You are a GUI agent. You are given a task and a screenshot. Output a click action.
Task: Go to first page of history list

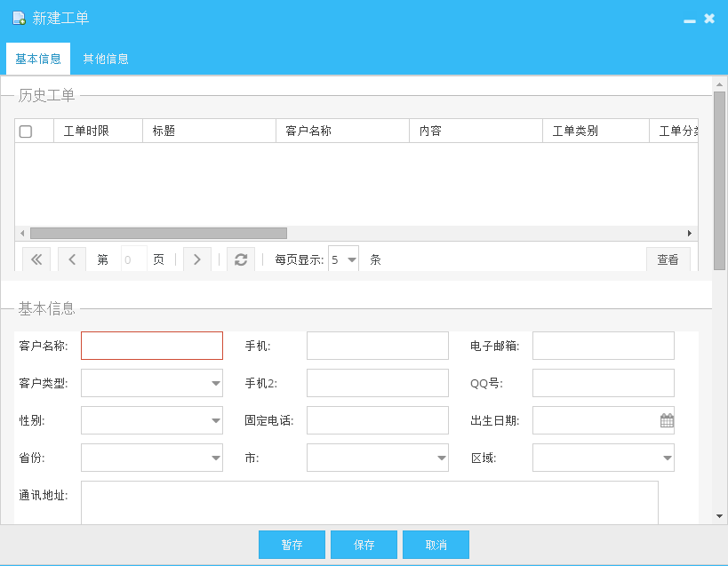(x=36, y=259)
